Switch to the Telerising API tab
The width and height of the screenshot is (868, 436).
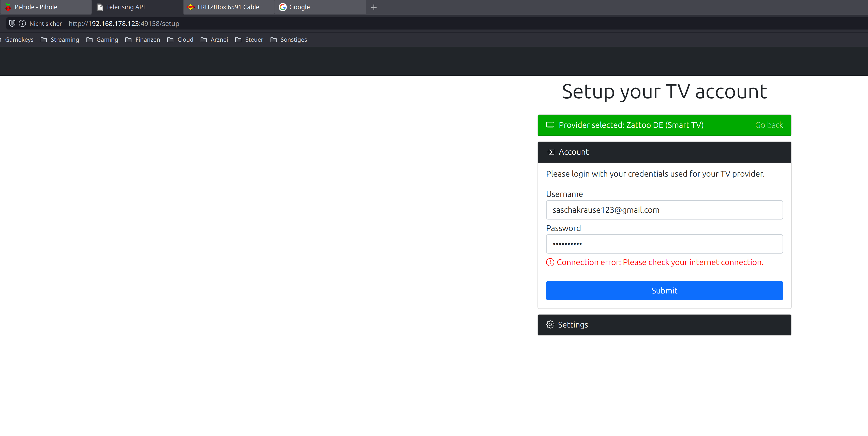pyautogui.click(x=138, y=7)
